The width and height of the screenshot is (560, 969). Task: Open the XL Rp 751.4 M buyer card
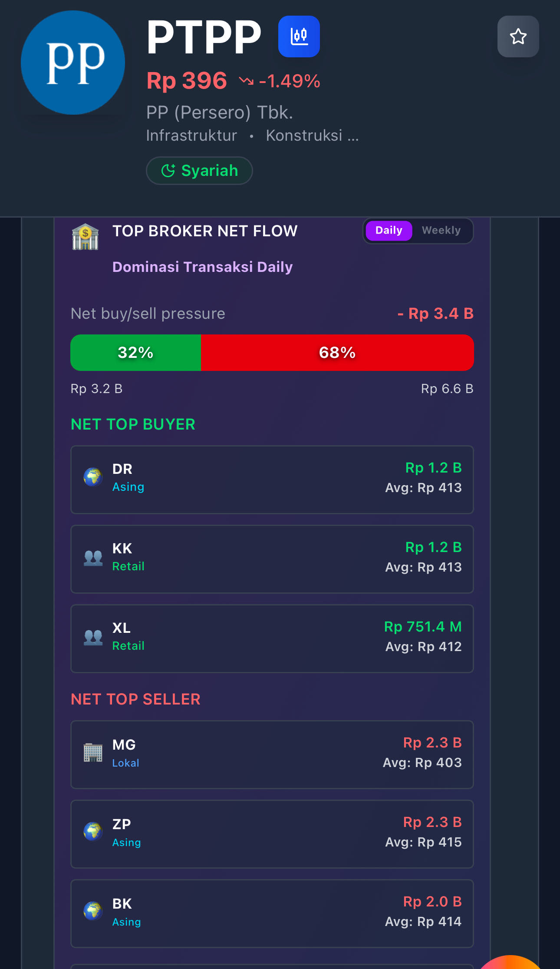(x=272, y=638)
